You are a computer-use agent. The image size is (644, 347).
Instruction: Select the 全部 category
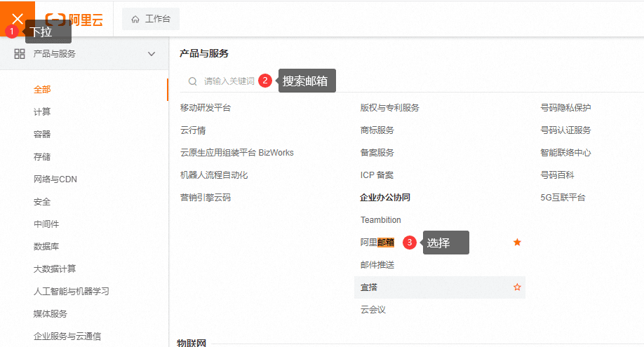point(42,90)
